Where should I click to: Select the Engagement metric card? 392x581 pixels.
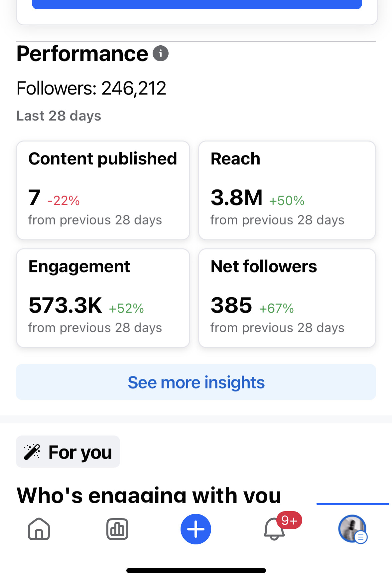pyautogui.click(x=103, y=298)
